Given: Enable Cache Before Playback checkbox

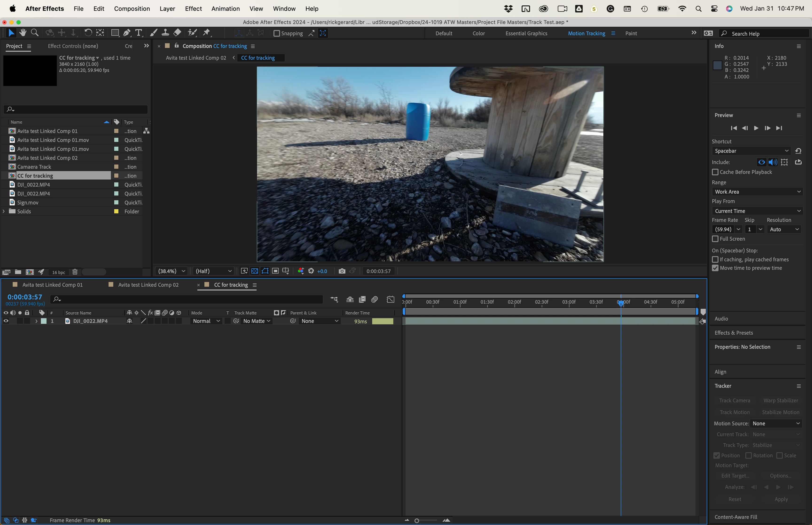Looking at the screenshot, I should (715, 172).
